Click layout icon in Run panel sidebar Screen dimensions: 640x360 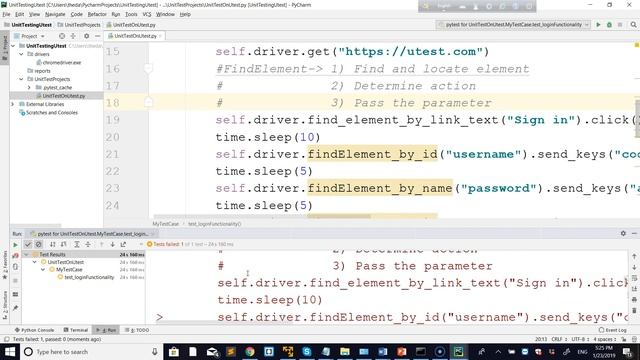15,294
